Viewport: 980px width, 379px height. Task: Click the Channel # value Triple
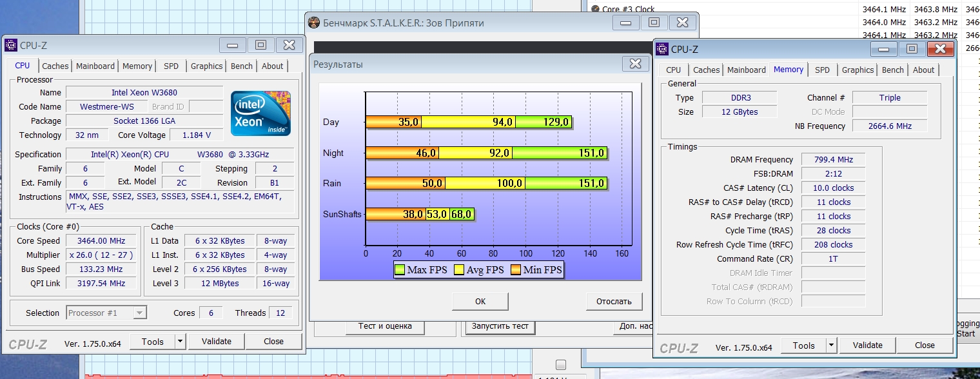pyautogui.click(x=890, y=98)
